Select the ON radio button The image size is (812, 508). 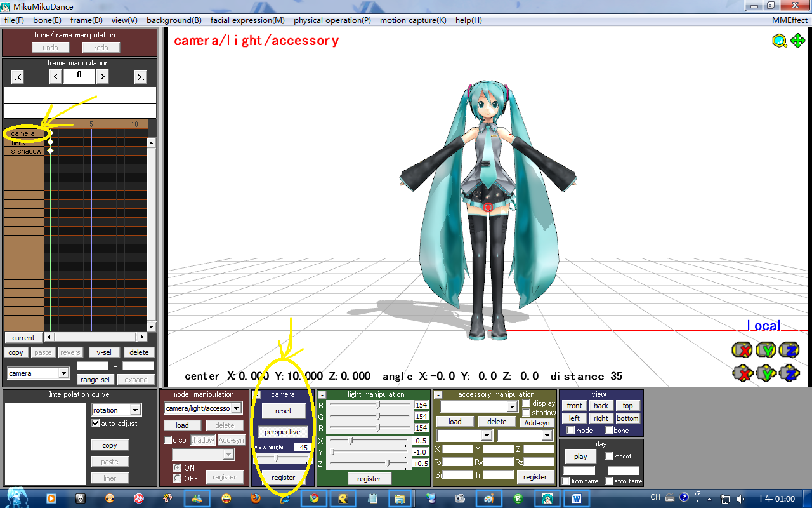pos(177,468)
